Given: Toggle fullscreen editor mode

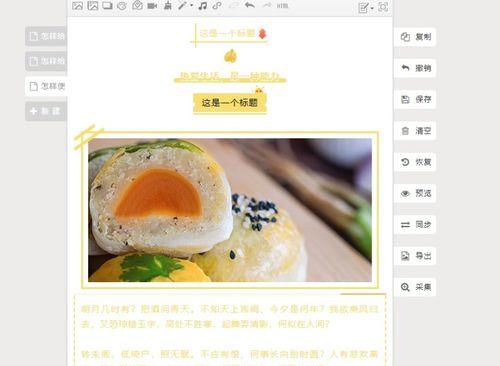Looking at the screenshot, I should coord(383,7).
